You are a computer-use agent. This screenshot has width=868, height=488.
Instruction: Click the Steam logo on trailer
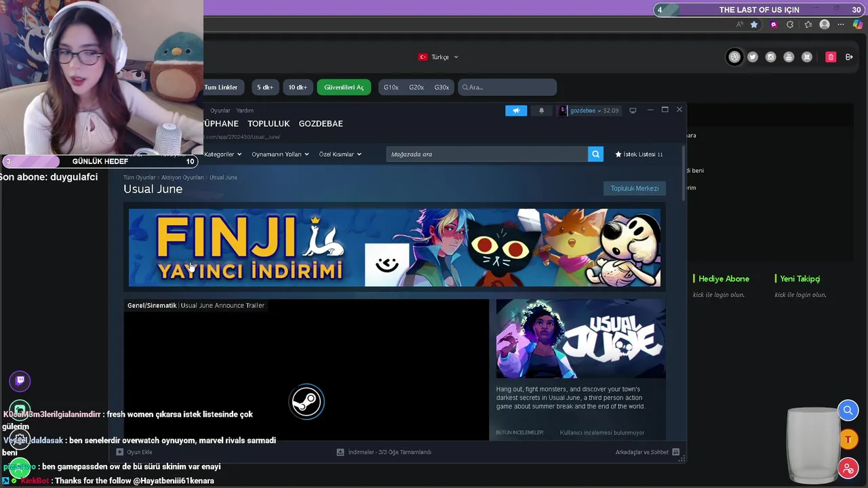point(307,402)
